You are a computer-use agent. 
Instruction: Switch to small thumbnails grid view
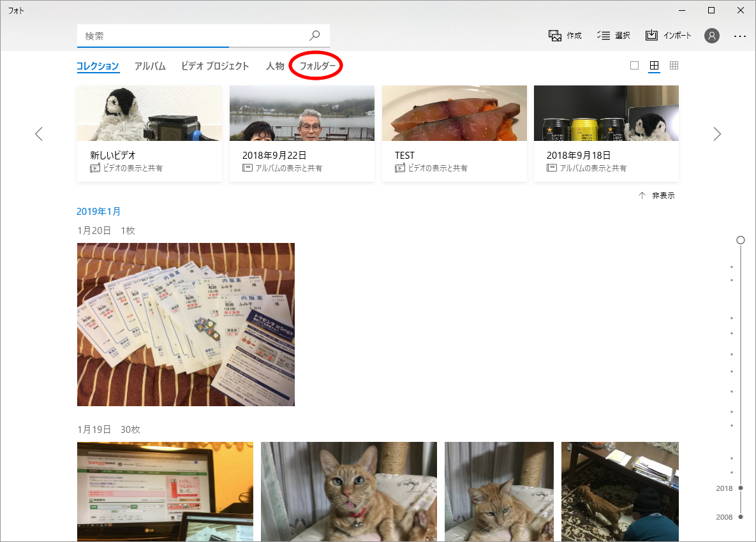tap(674, 66)
